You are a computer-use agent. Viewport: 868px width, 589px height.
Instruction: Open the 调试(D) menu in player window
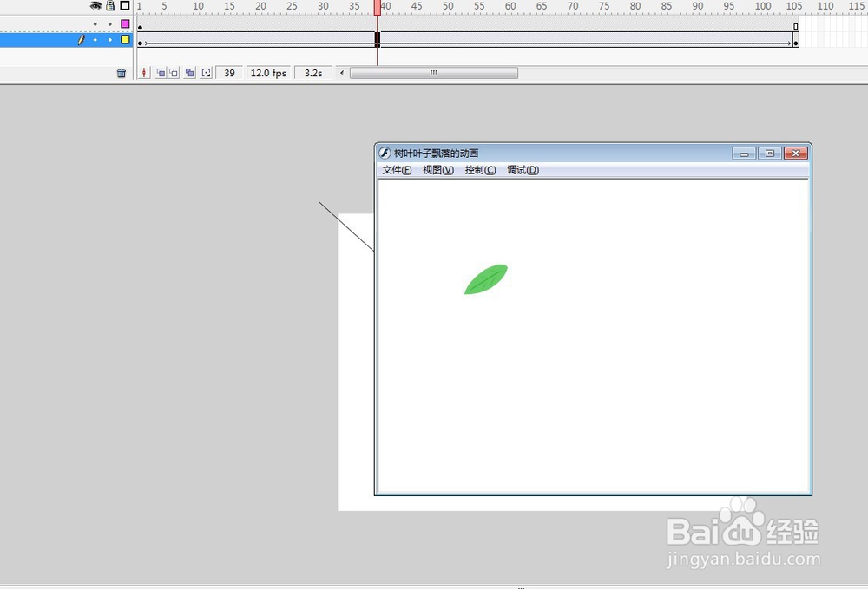pyautogui.click(x=523, y=170)
